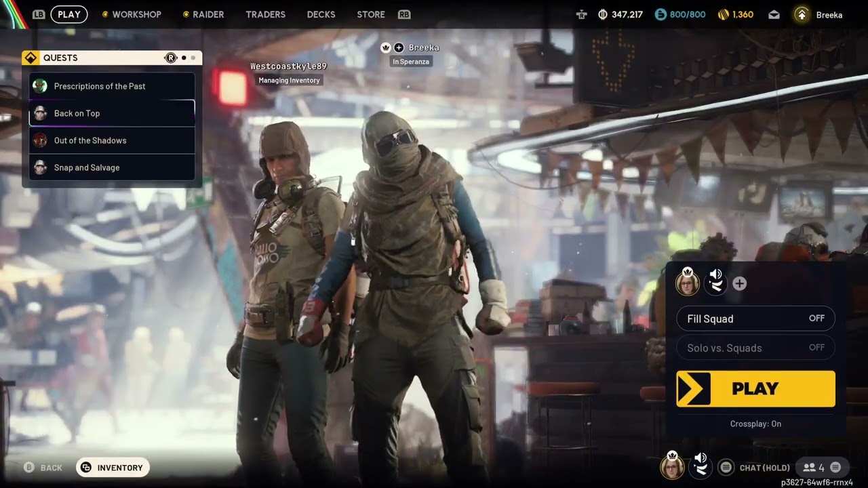Image resolution: width=868 pixels, height=488 pixels.
Task: Open the mail inbox envelope icon
Action: 774,14
